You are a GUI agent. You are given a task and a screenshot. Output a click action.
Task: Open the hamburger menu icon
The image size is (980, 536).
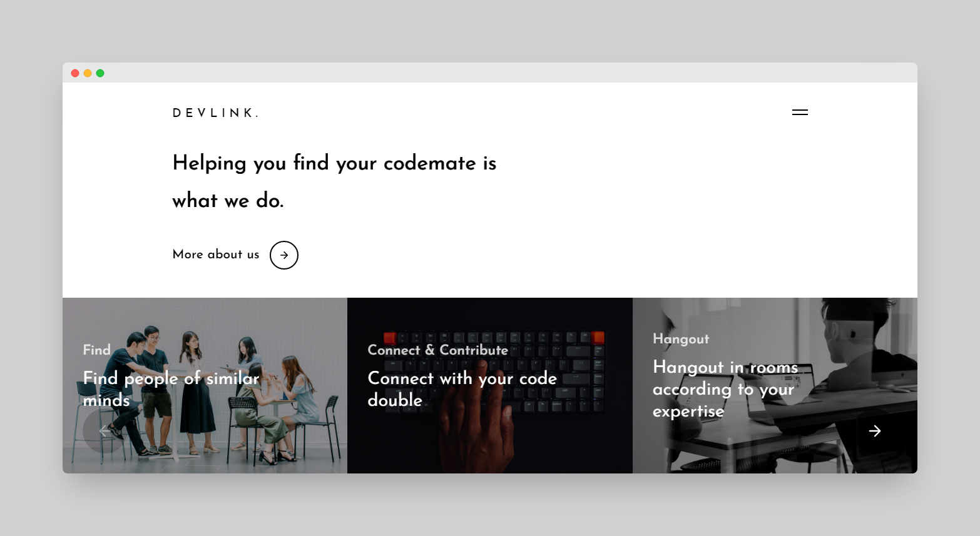[x=800, y=113]
